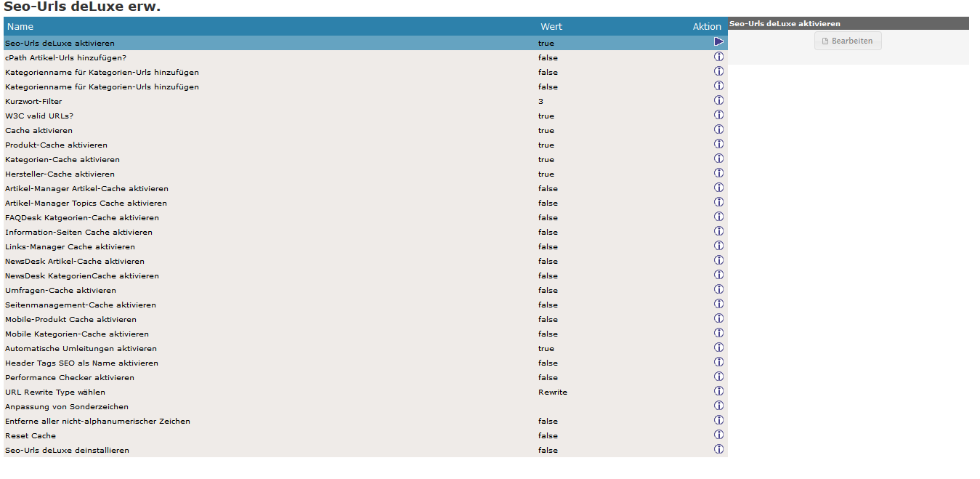Select info icon for Performance Checker aktivieren

tap(718, 377)
